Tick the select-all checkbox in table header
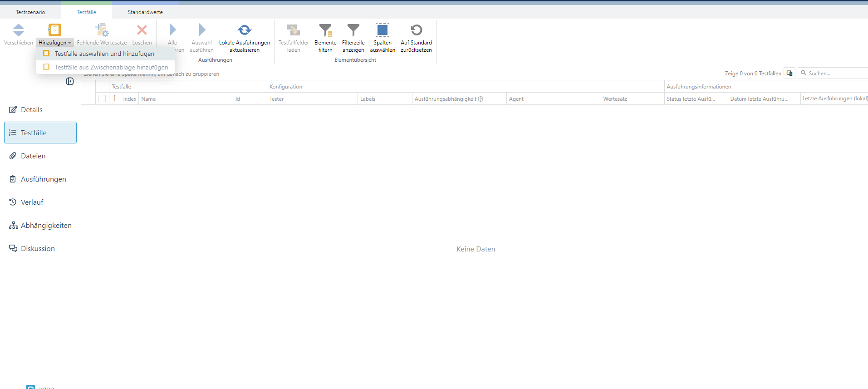Screen dimensions: 868x389 (102, 98)
